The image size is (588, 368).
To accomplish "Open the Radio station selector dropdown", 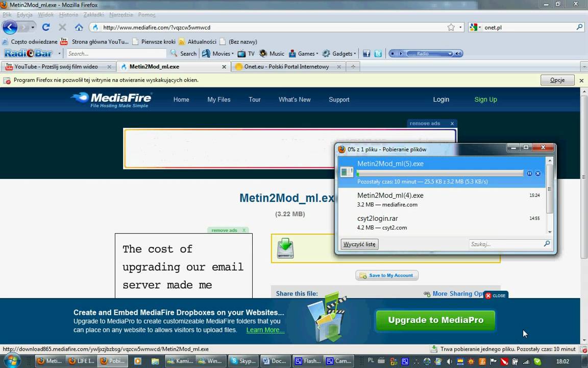I will (x=450, y=54).
